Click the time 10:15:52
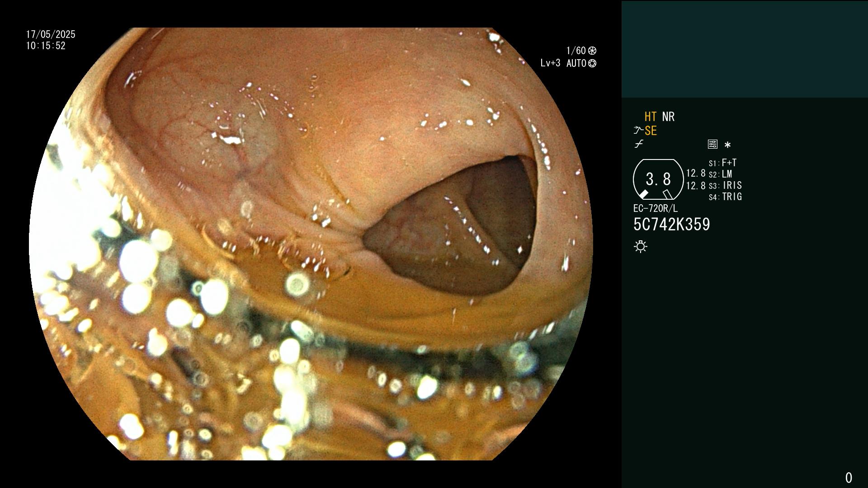Screen dimensions: 868x488 (x=46, y=46)
